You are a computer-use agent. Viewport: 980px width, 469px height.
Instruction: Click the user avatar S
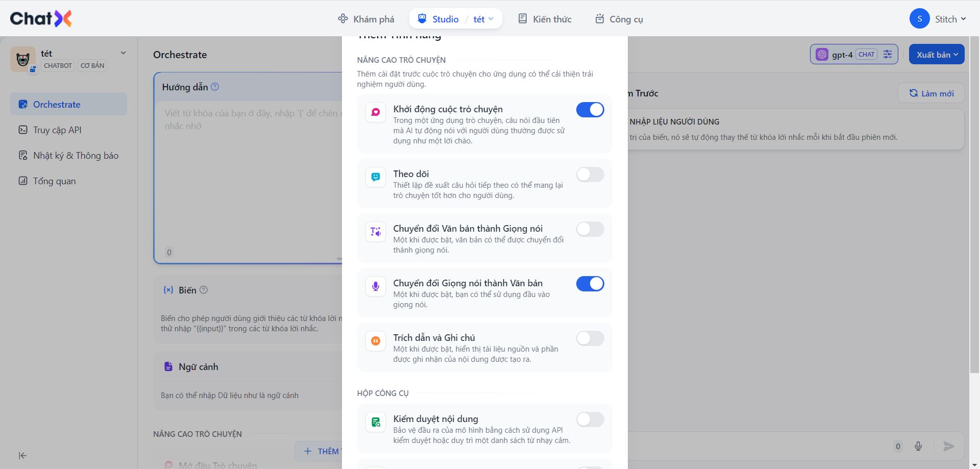tap(919, 19)
